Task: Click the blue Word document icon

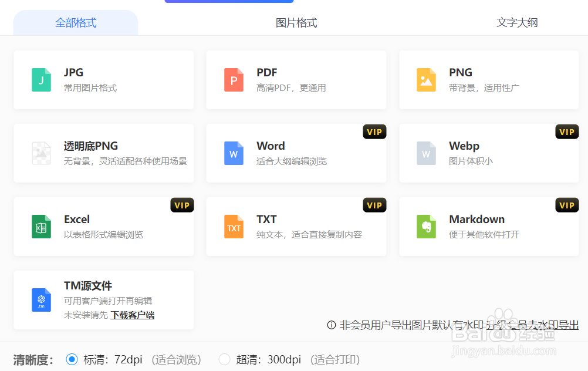Action: click(x=234, y=153)
